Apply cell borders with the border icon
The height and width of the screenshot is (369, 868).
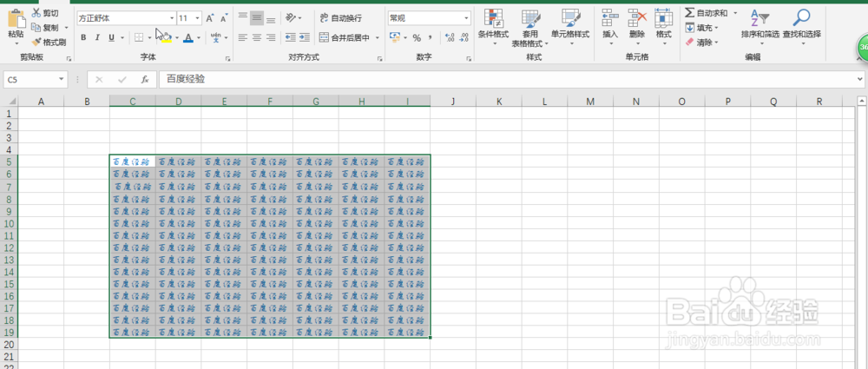click(x=139, y=37)
